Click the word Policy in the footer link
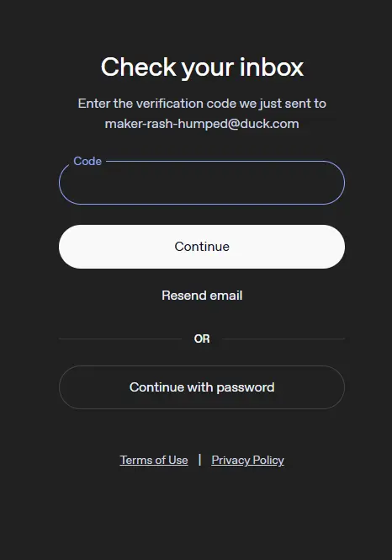 pos(268,460)
